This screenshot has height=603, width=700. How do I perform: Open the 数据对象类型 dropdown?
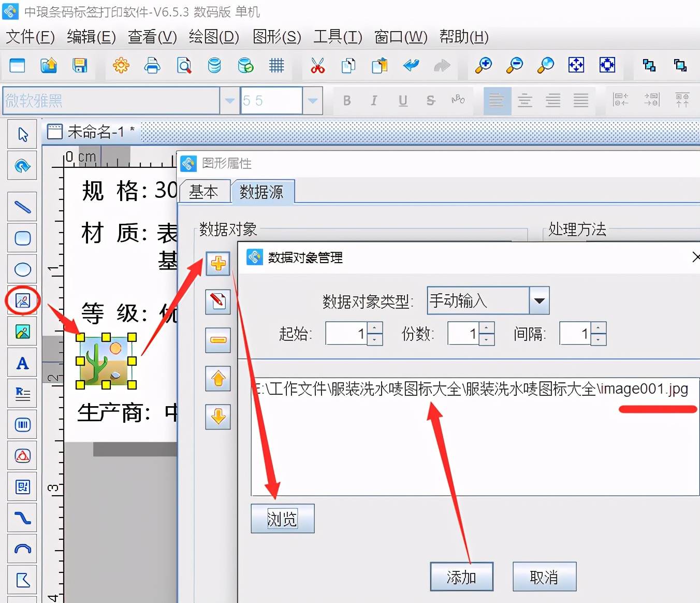click(539, 301)
